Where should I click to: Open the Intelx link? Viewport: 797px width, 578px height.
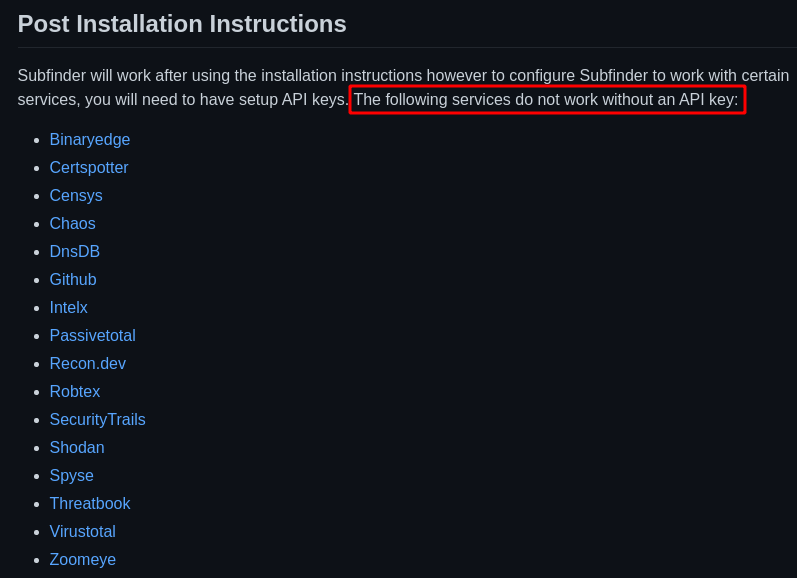pos(69,308)
